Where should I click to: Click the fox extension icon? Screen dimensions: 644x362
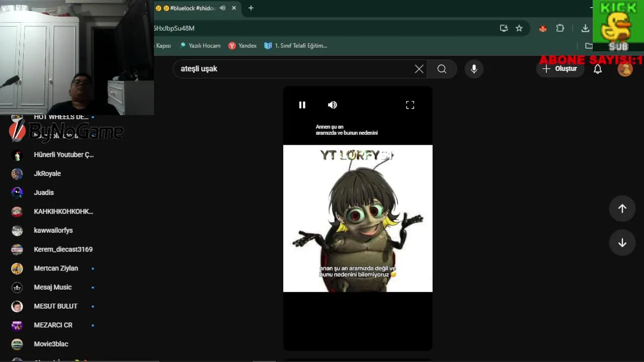pos(542,29)
